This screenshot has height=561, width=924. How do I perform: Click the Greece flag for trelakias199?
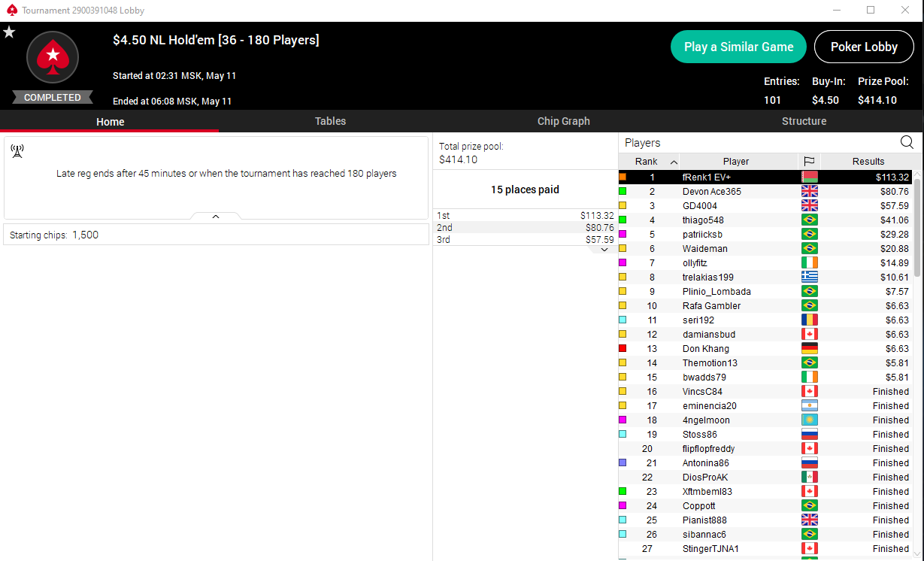click(x=809, y=277)
